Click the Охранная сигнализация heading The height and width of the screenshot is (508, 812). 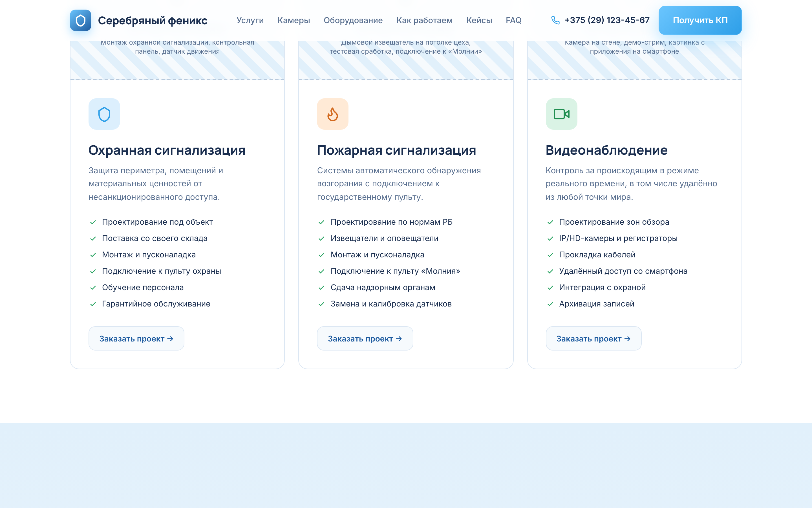167,150
